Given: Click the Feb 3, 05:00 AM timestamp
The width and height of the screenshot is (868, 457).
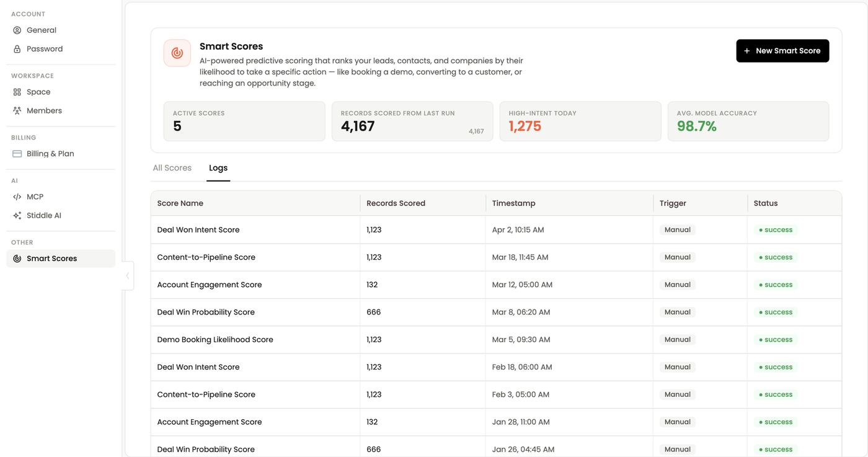Looking at the screenshot, I should point(521,394).
